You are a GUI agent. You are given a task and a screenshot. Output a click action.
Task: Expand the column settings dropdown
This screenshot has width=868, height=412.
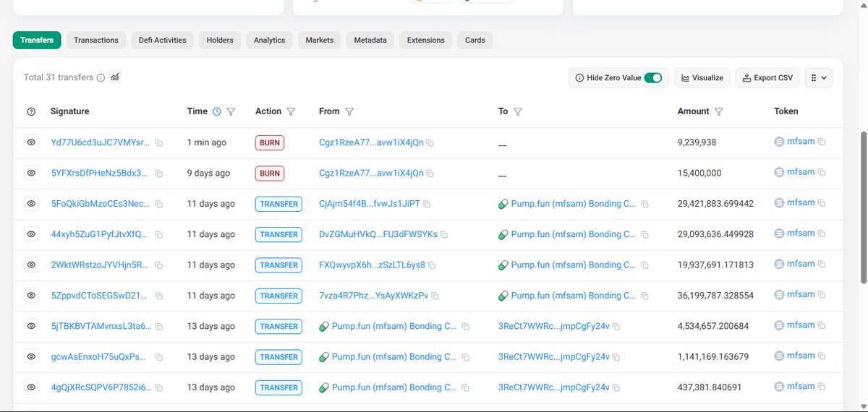coord(819,78)
